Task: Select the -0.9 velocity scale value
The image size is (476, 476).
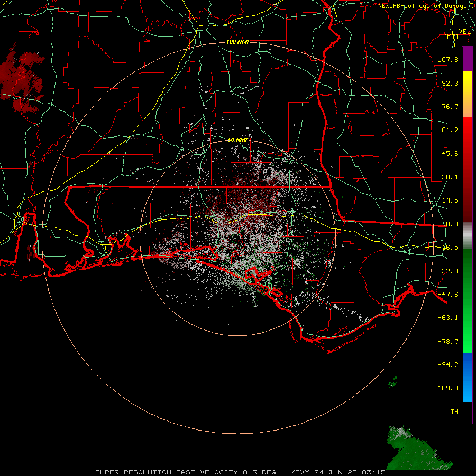Action: pos(450,224)
